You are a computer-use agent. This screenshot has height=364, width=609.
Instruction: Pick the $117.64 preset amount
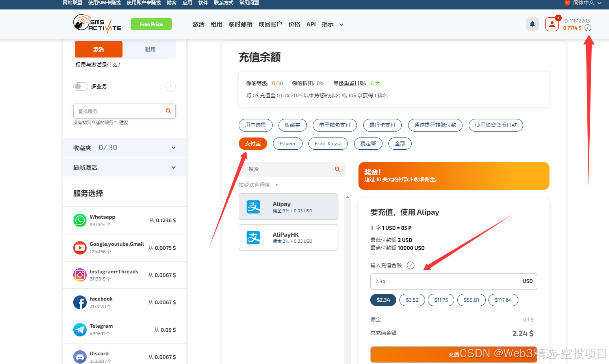pos(503,300)
